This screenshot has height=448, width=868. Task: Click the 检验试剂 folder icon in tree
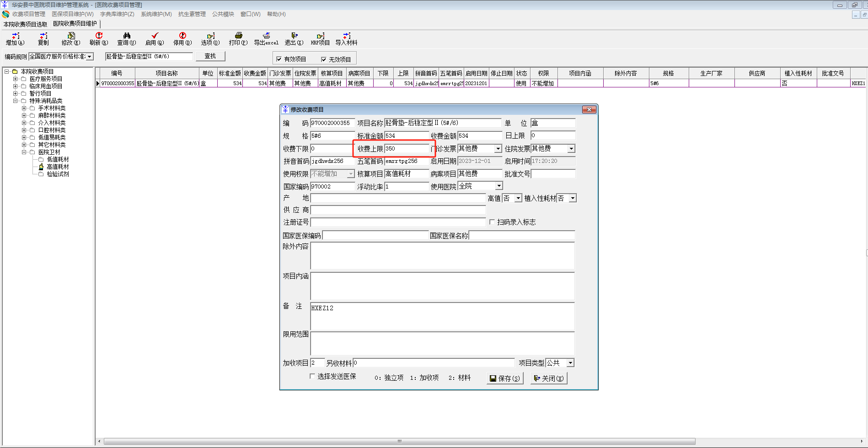[41, 174]
